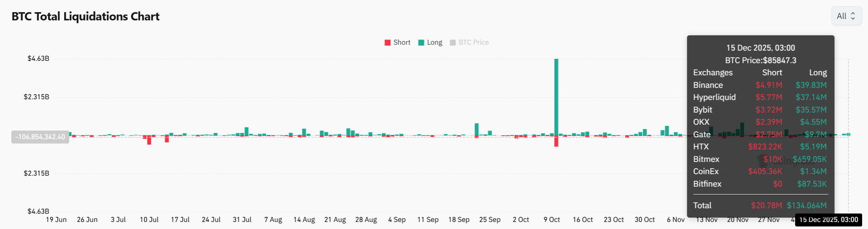Click the -106,854,342.40 crosshair value label
This screenshot has width=868, height=229.
pos(40,137)
